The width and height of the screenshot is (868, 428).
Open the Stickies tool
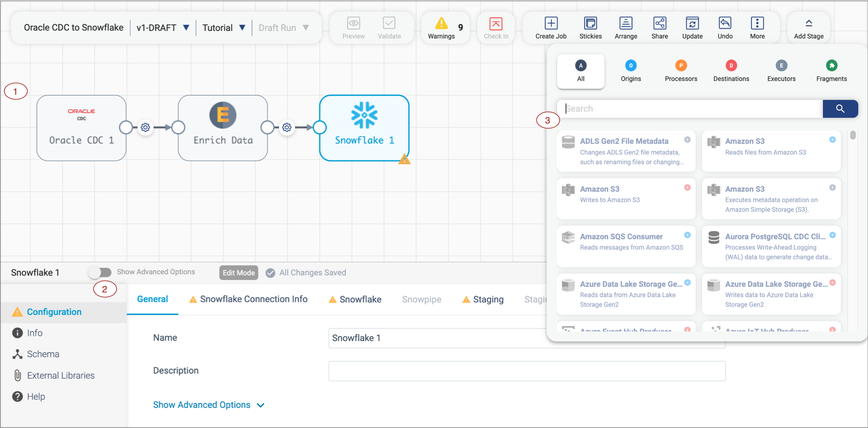coord(591,23)
